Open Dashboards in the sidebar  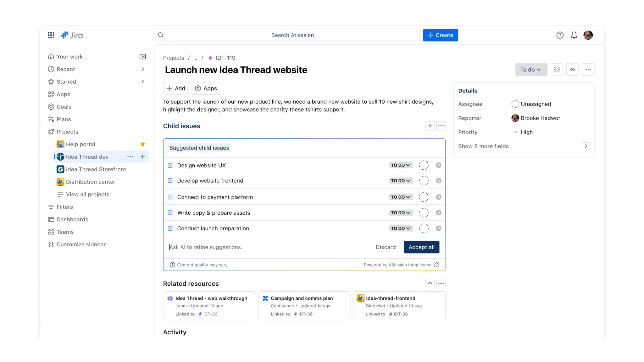[72, 219]
